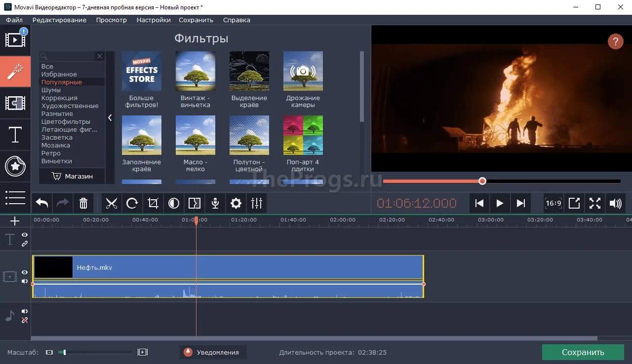Select the Все filter category
Image resolution: width=632 pixels, height=364 pixels.
pos(47,67)
